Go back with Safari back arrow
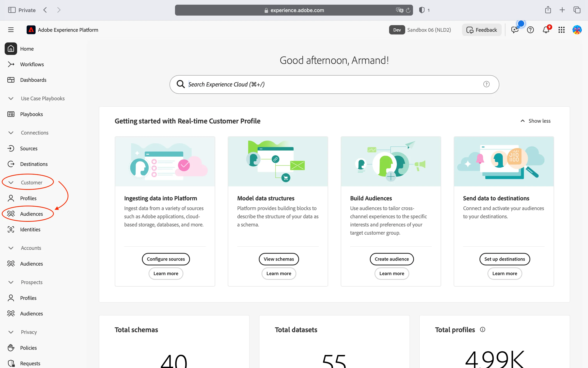588x368 pixels. point(45,10)
